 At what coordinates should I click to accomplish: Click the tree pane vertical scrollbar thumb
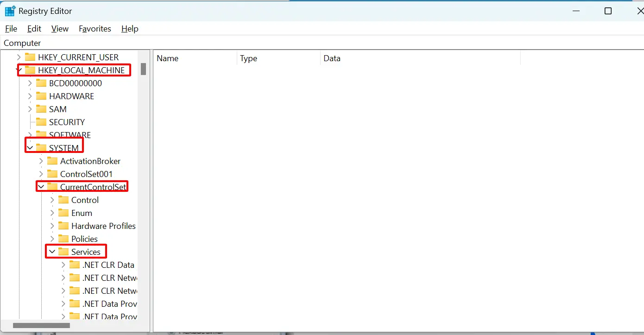tap(144, 69)
